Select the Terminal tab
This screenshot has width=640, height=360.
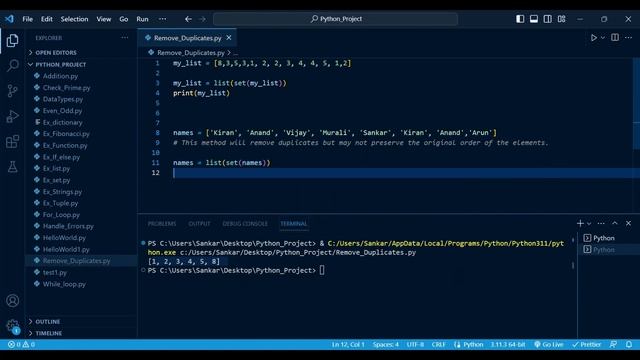click(293, 224)
